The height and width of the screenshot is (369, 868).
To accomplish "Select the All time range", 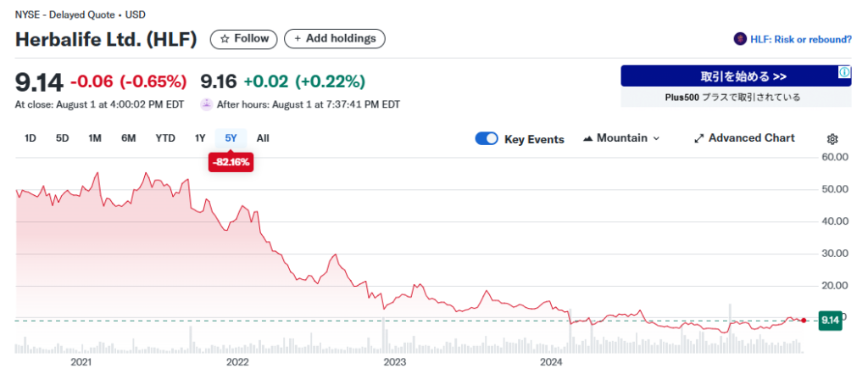I will [263, 138].
